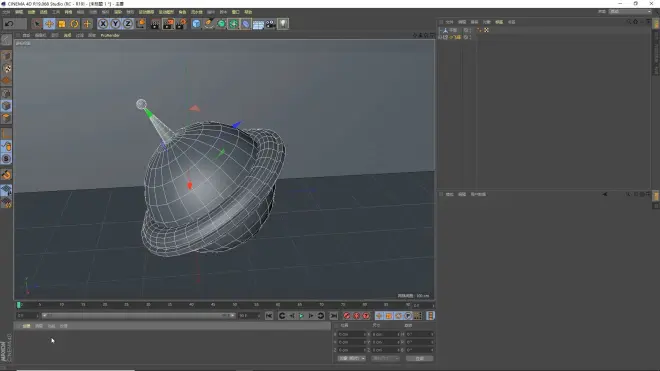Expand the second object in Object Manager
Viewport: 660px width, 371px height.
pyautogui.click(x=440, y=37)
